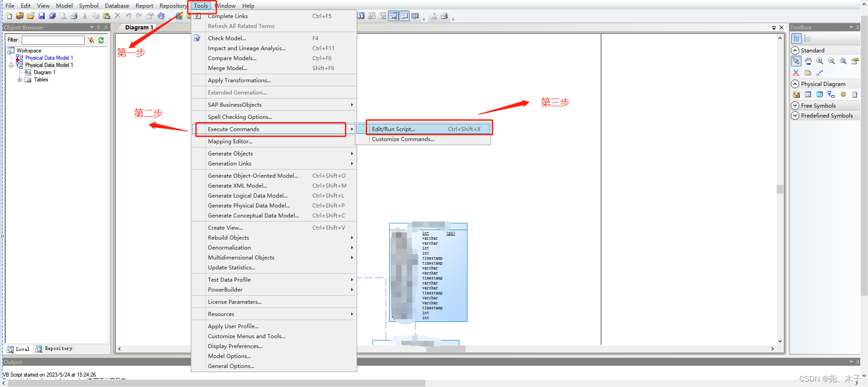Click the diagram vertical scrollbar thumb
868x387 pixels.
pos(780,189)
